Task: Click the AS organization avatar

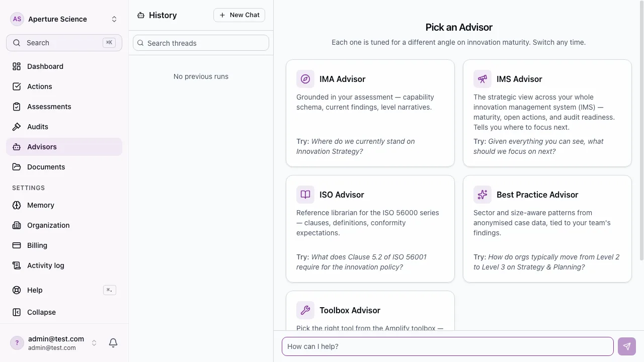Action: click(17, 19)
